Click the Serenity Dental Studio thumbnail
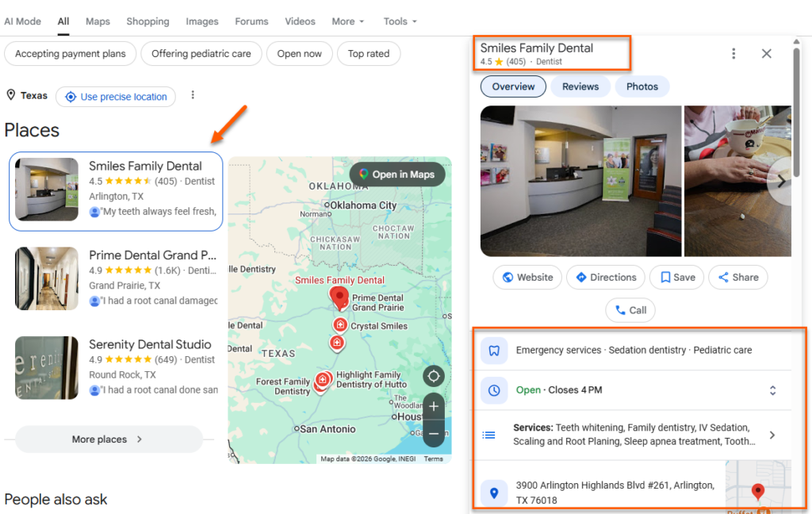Screen dimensions: 812x514 point(47,368)
